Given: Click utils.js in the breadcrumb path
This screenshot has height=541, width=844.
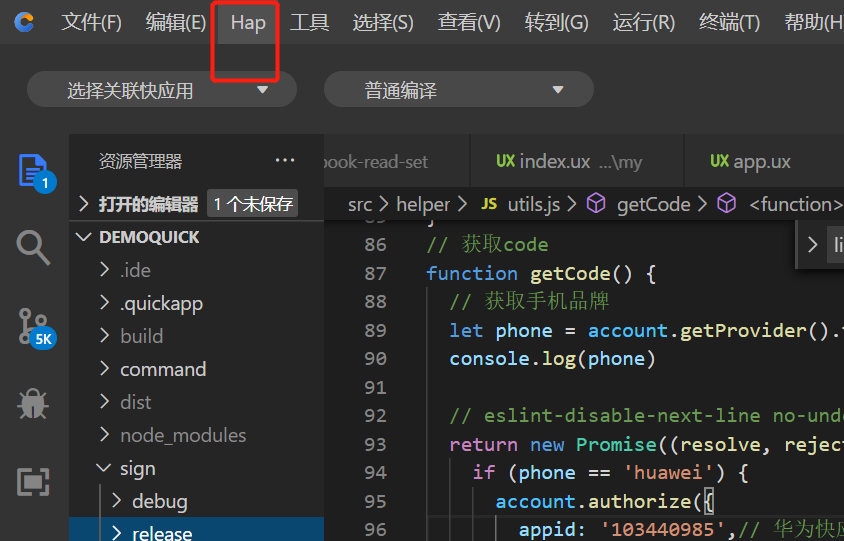Looking at the screenshot, I should pyautogui.click(x=532, y=204).
